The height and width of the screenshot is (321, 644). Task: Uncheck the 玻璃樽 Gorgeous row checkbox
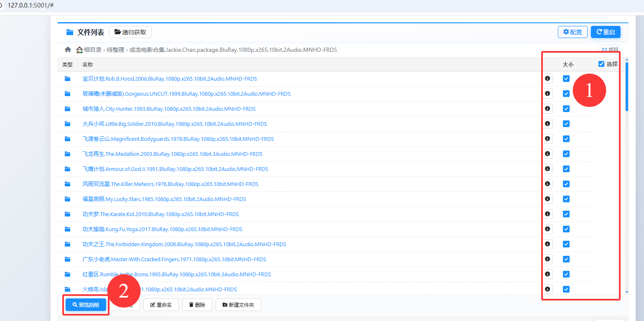click(x=566, y=94)
